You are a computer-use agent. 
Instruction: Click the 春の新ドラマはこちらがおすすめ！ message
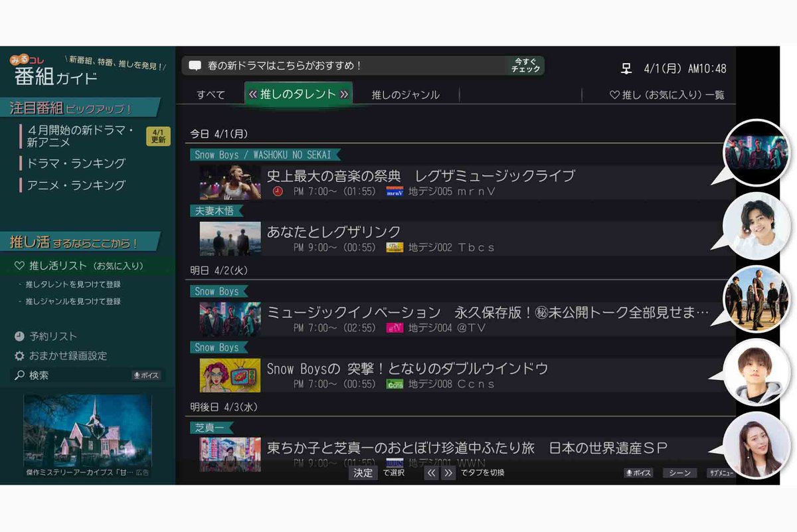[x=284, y=66]
